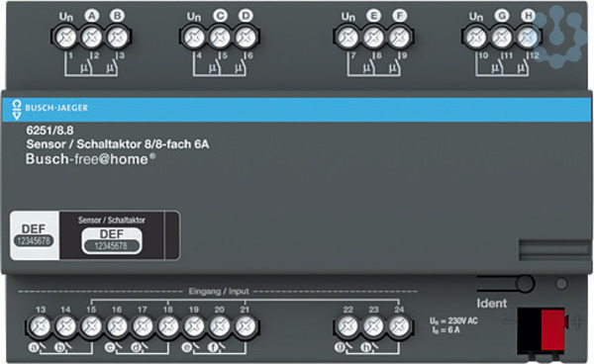Image resolution: width=594 pixels, height=364 pixels.
Task: Click screw terminal under channel H
Action: [528, 38]
